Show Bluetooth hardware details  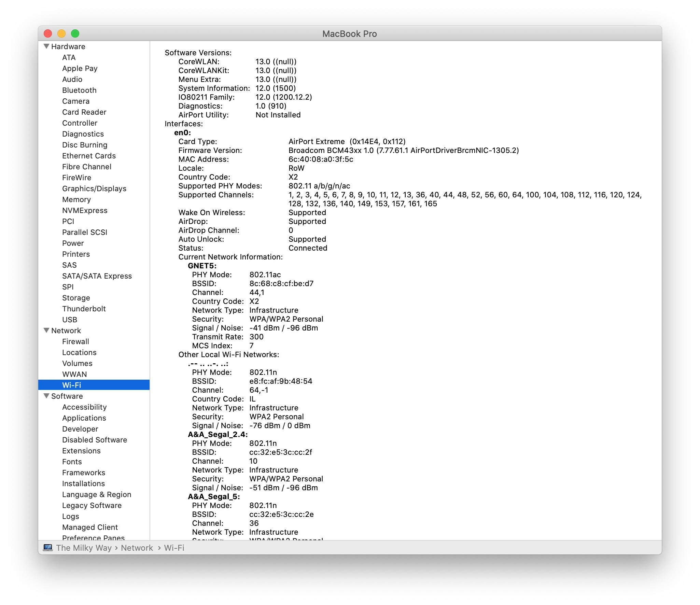coord(79,90)
